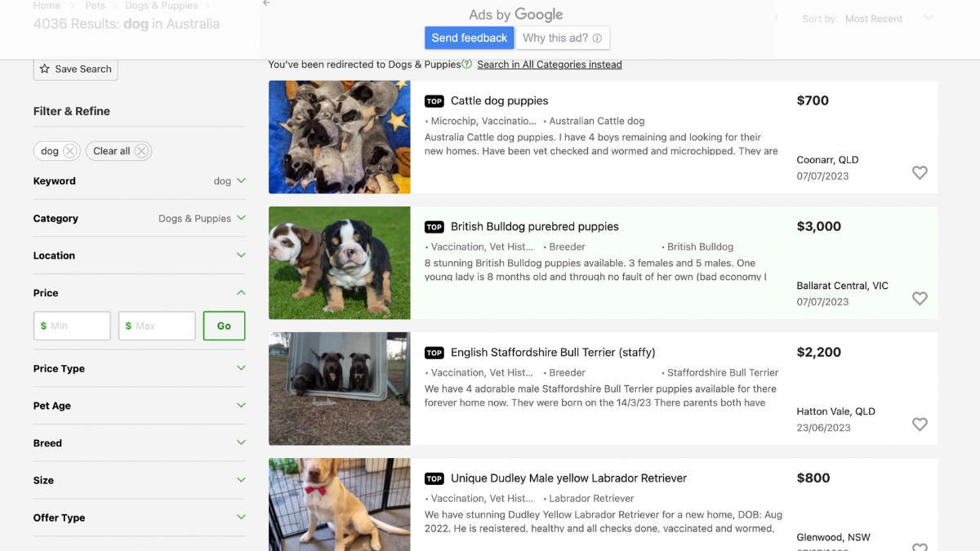Screen dimensions: 980x551
Task: Click help icon beside Dogs & Puppies redirect
Action: click(466, 64)
